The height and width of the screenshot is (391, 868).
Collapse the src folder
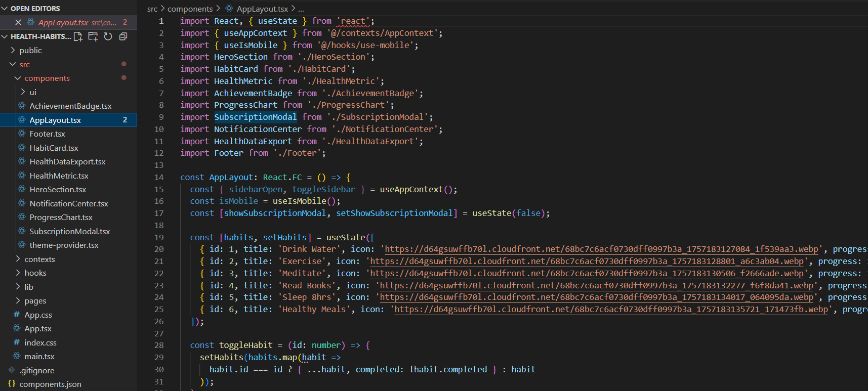(x=13, y=64)
